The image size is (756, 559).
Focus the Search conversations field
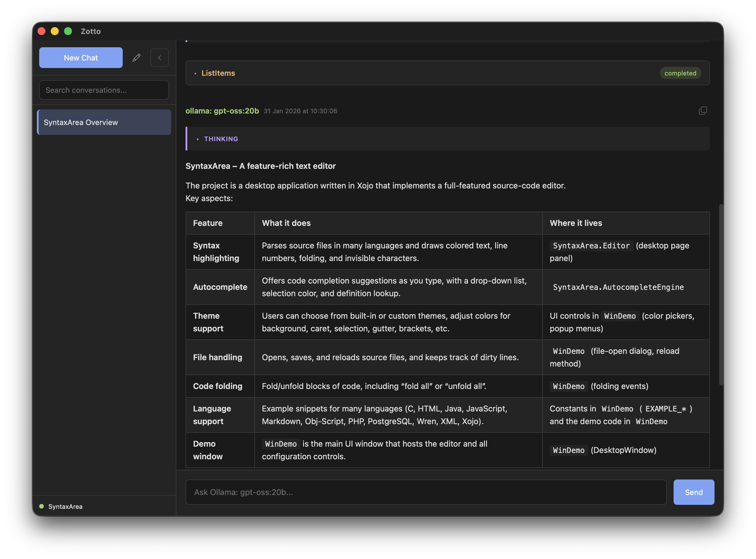tap(104, 90)
